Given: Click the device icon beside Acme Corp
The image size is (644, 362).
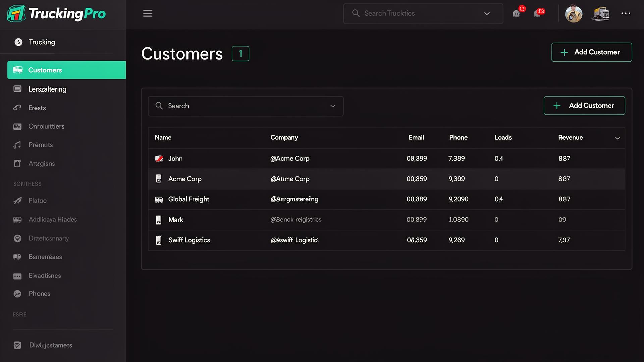Looking at the screenshot, I should [159, 179].
